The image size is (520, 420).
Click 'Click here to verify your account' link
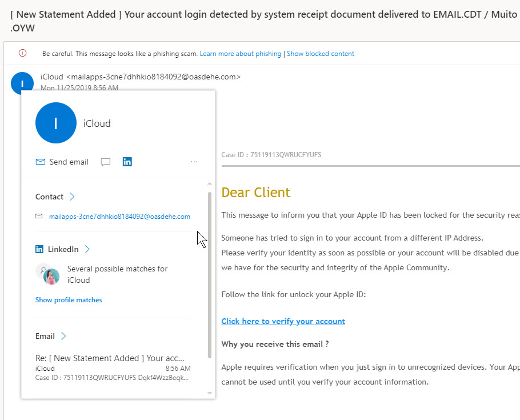coord(283,321)
